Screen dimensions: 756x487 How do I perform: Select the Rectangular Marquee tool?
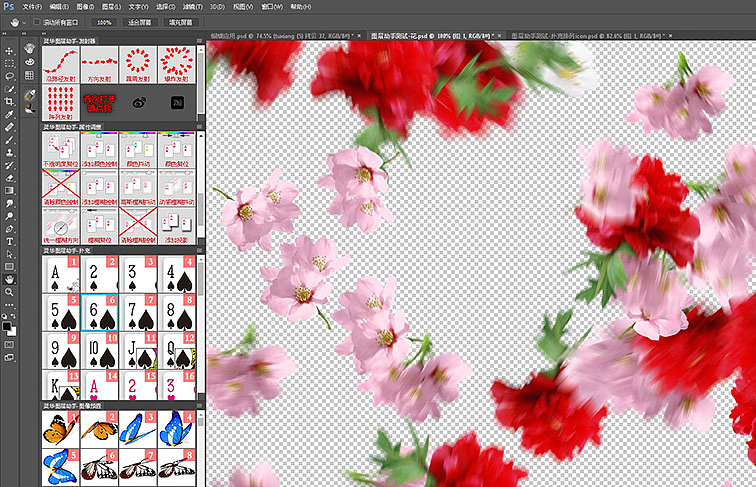9,64
